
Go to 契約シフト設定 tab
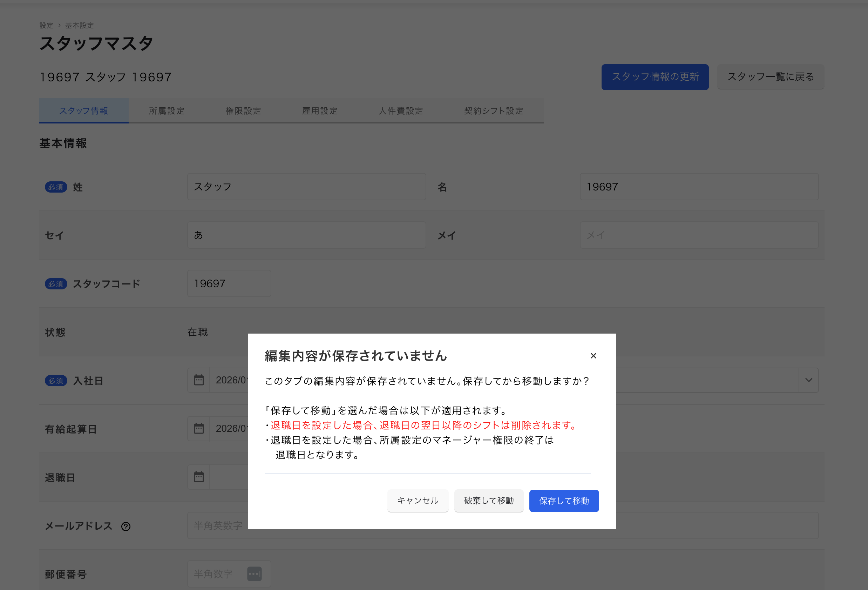(x=493, y=110)
